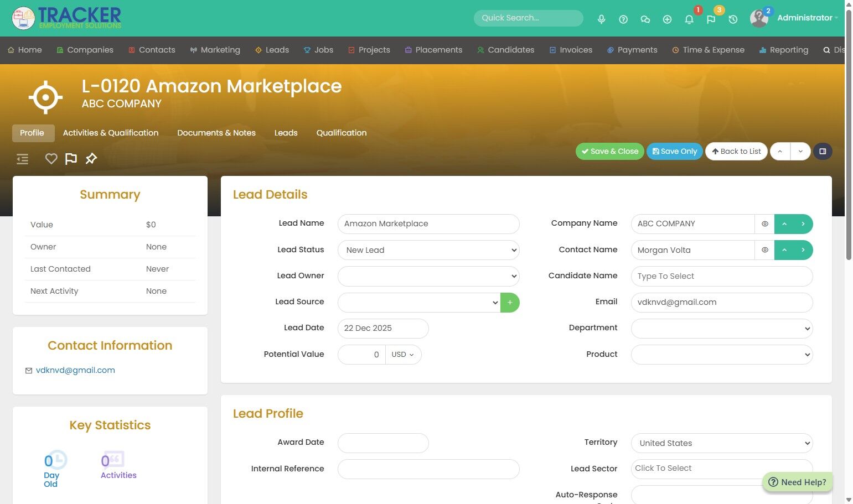The height and width of the screenshot is (504, 853).
Task: Open Invoices in navigation bar
Action: 571,50
